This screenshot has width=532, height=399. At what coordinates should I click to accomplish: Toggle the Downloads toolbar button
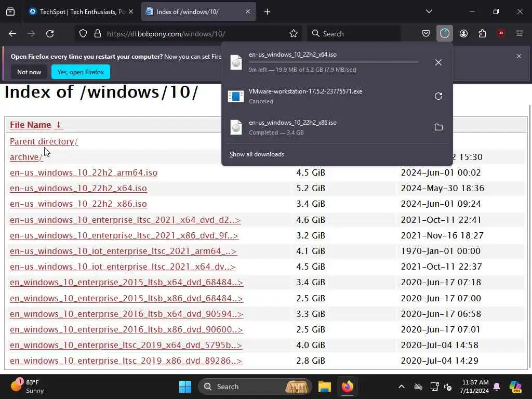tap(445, 33)
